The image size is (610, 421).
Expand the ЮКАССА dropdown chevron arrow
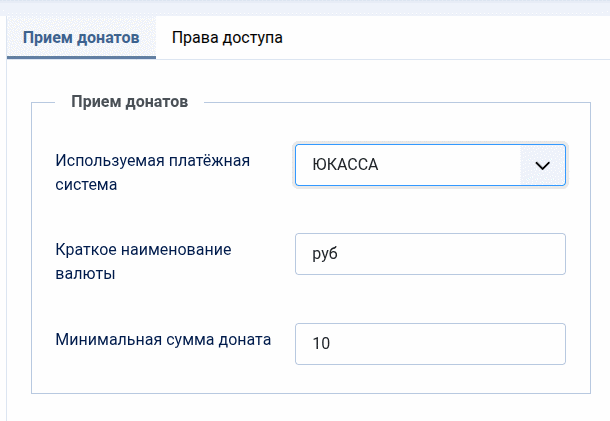[x=543, y=166]
